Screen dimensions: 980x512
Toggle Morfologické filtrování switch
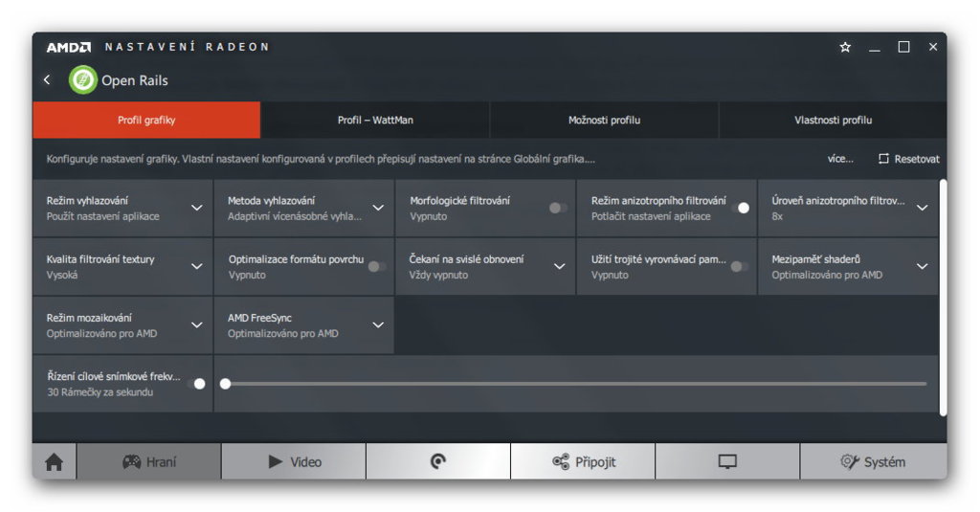coord(558,208)
